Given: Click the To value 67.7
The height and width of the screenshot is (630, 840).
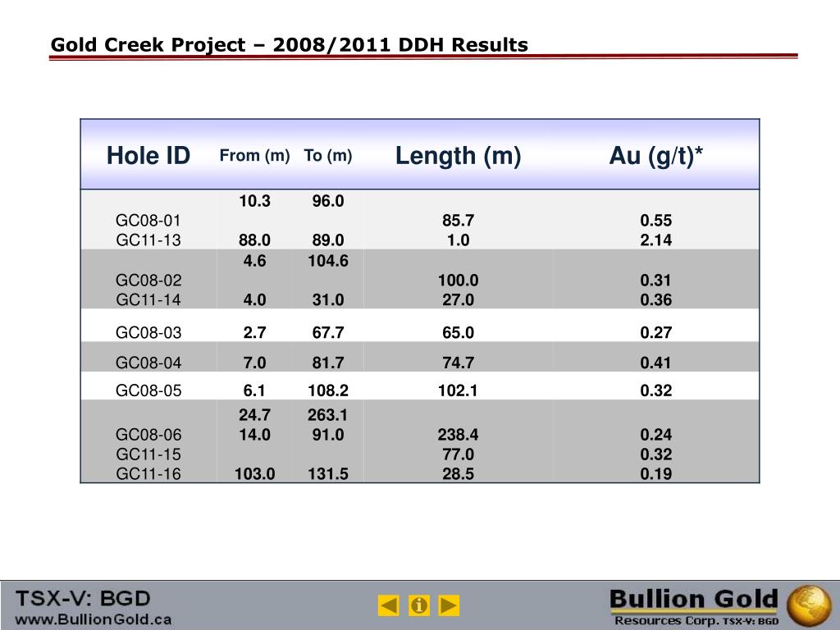Looking at the screenshot, I should [328, 333].
